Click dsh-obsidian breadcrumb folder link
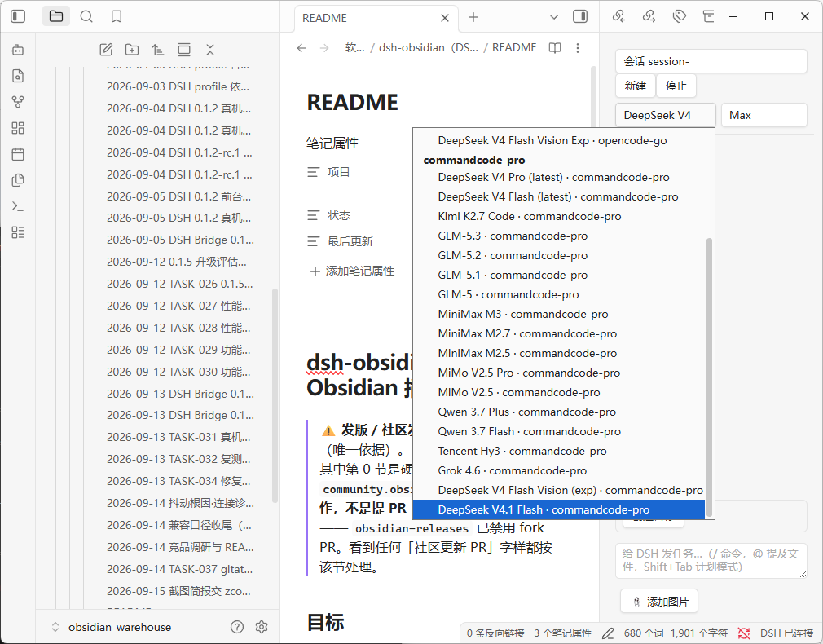Image resolution: width=823 pixels, height=644 pixels. [x=429, y=48]
